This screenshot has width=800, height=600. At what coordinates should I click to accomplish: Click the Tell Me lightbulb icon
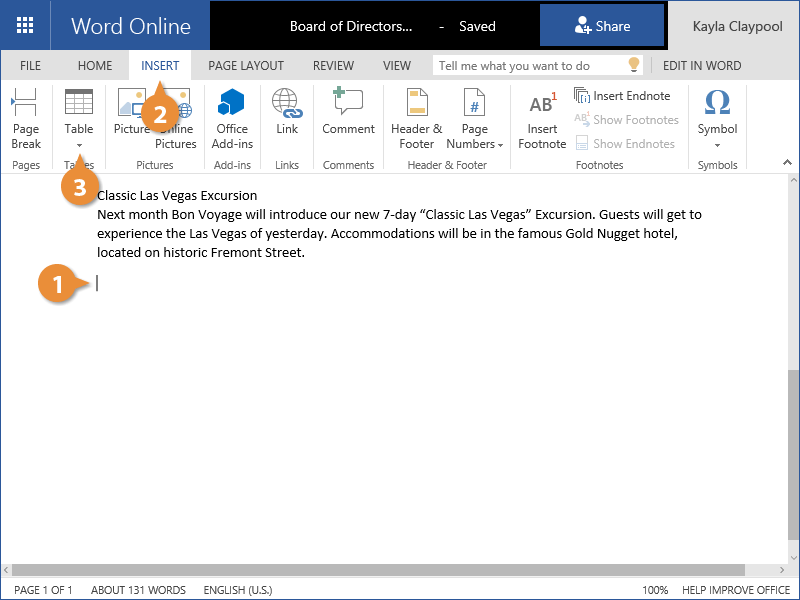(x=633, y=65)
